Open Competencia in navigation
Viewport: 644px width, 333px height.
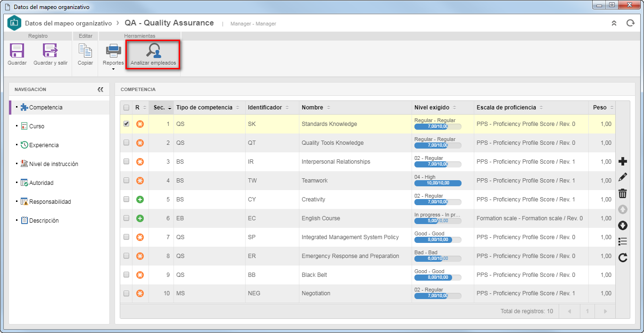tap(59, 108)
